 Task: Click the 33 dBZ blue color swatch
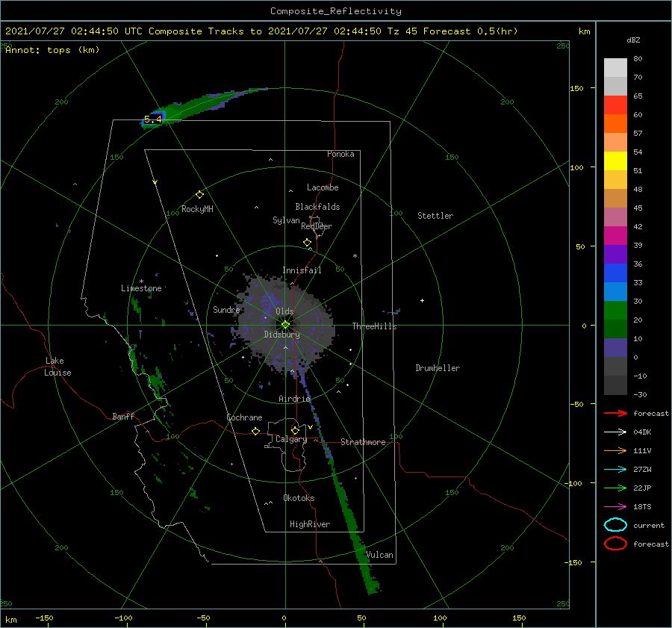tap(615, 291)
